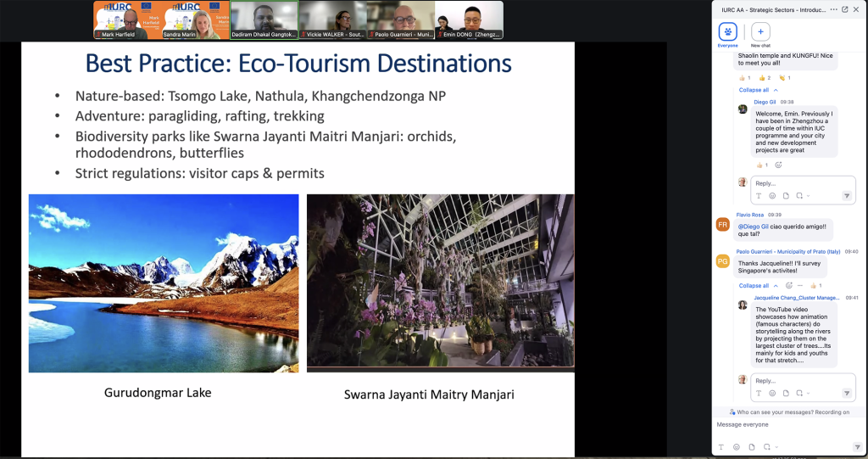This screenshot has width=868, height=459.
Task: Expand screenshot dropdown arrow in bottom toolbar
Action: click(775, 446)
